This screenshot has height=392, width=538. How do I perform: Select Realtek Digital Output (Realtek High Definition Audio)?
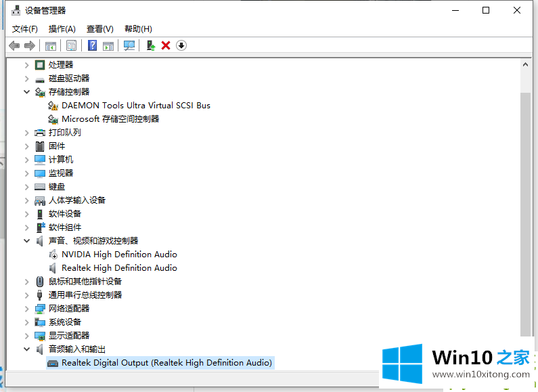click(166, 363)
